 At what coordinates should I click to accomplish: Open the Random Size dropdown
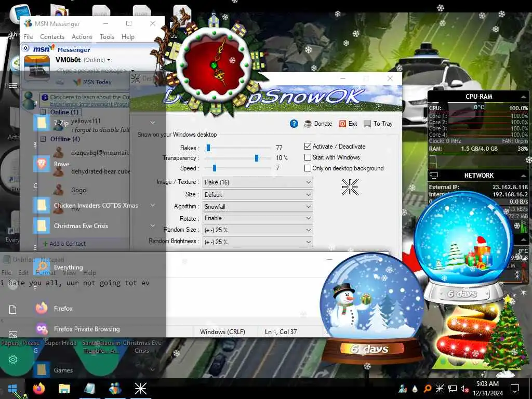click(x=258, y=230)
